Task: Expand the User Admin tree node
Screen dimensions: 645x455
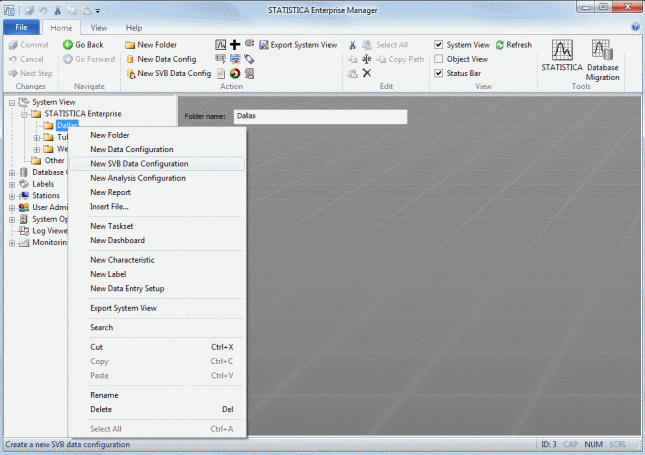Action: [x=12, y=208]
